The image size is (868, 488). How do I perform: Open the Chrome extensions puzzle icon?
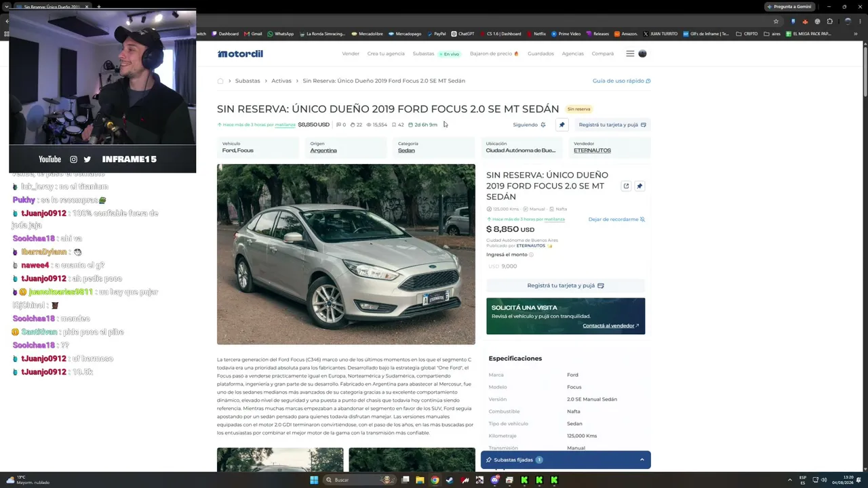[x=829, y=21]
